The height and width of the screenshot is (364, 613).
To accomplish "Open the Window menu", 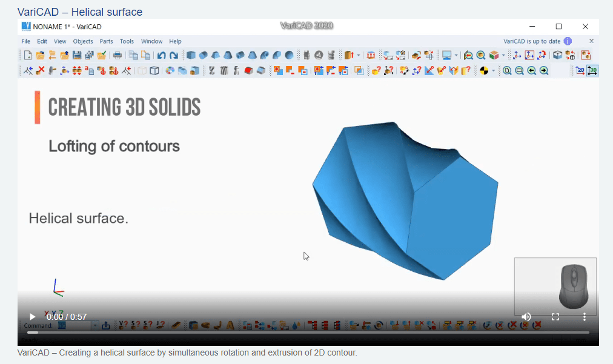I will (151, 41).
